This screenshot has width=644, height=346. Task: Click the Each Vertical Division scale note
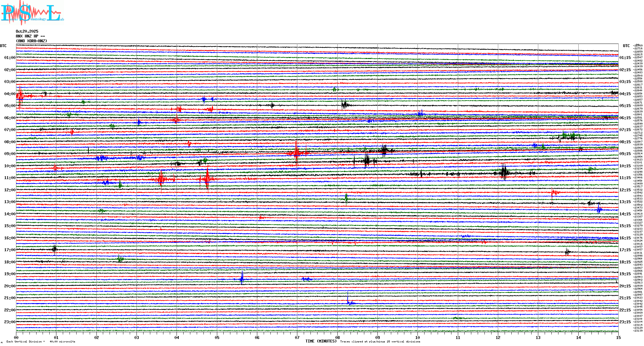pyautogui.click(x=41, y=342)
